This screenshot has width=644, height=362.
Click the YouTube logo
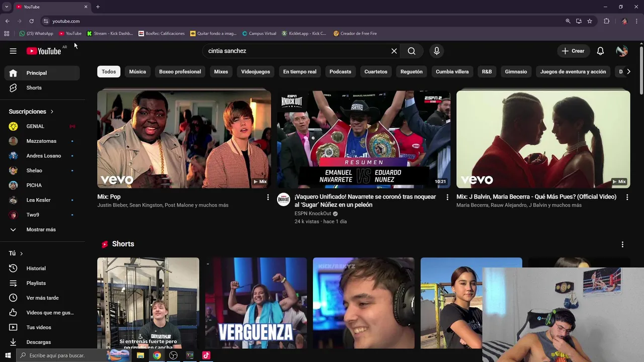[x=44, y=51]
